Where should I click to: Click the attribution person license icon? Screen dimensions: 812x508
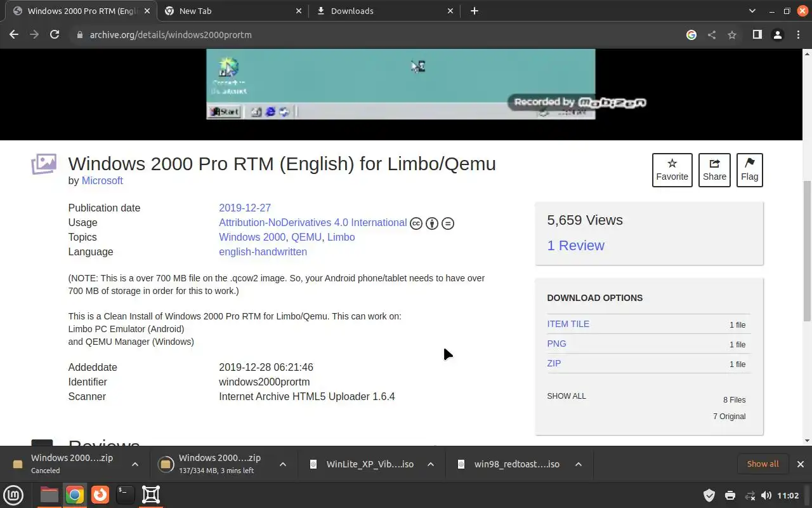(x=432, y=224)
